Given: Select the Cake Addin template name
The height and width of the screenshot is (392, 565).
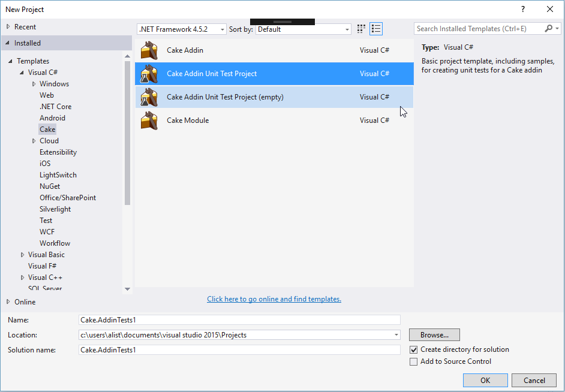Looking at the screenshot, I should [185, 50].
